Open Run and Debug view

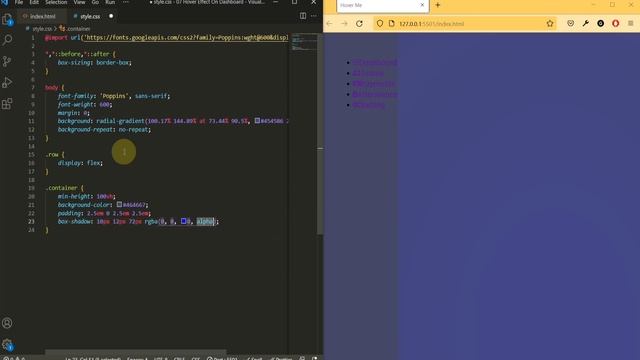pyautogui.click(x=7, y=82)
